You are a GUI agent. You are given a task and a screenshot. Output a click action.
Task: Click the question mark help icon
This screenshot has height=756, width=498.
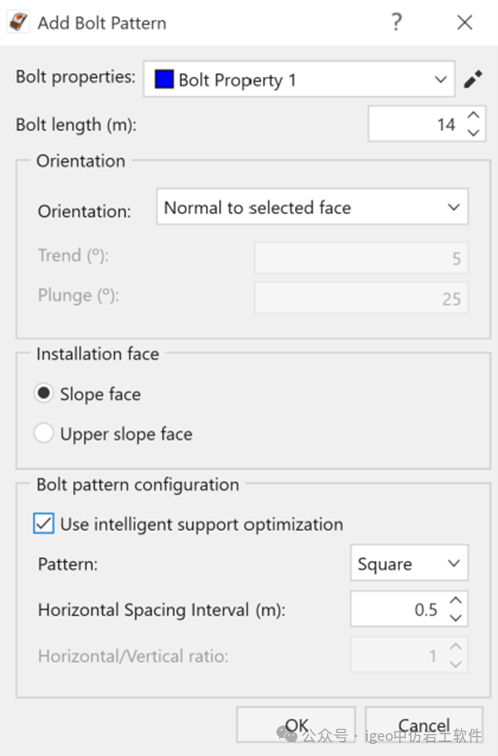click(396, 22)
